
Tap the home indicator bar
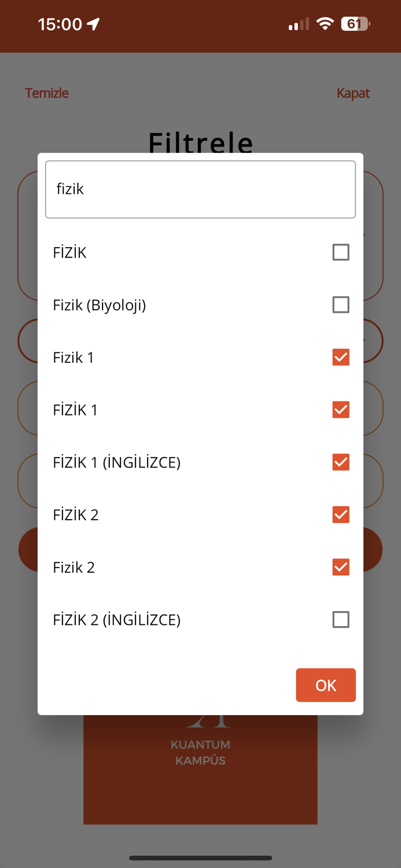point(200,858)
